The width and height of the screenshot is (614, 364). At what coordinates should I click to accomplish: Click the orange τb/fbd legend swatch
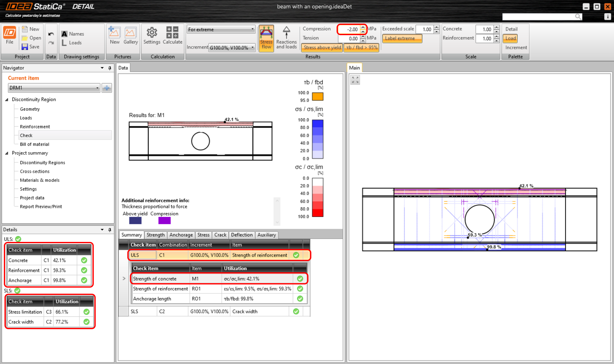[317, 96]
